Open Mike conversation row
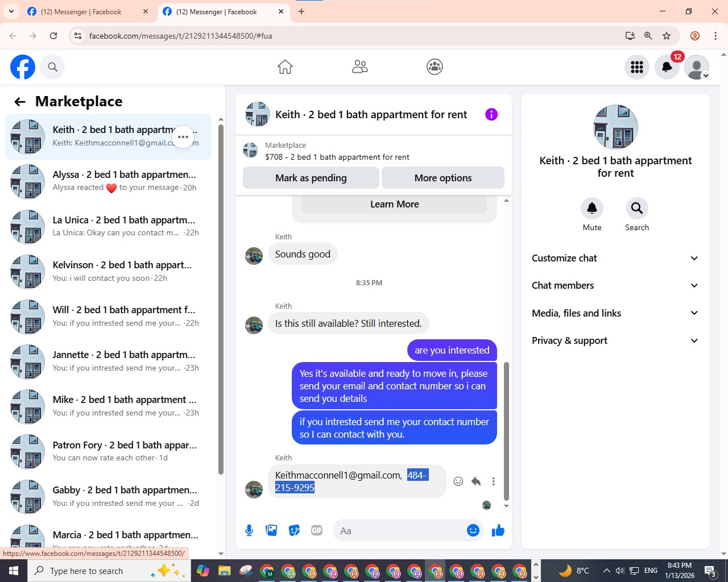Viewport: 728px width, 582px height. tap(108, 406)
